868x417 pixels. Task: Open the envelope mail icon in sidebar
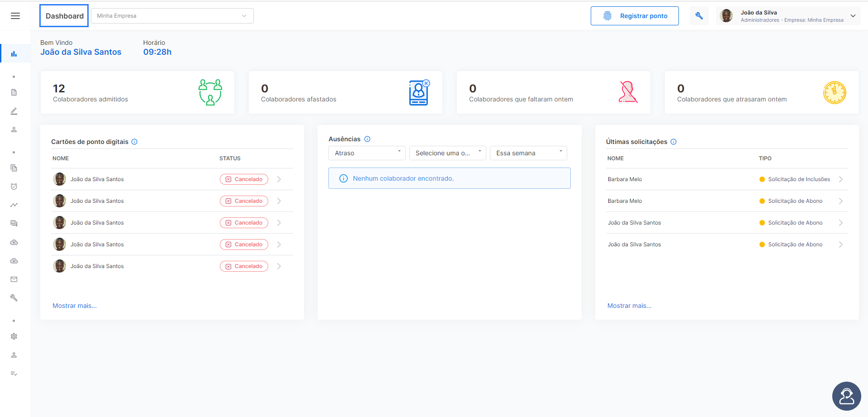tap(14, 279)
